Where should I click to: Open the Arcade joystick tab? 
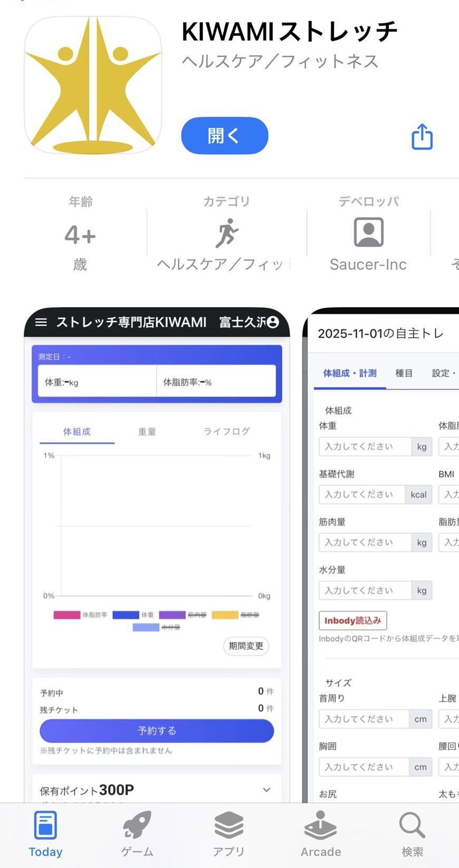pyautogui.click(x=321, y=834)
